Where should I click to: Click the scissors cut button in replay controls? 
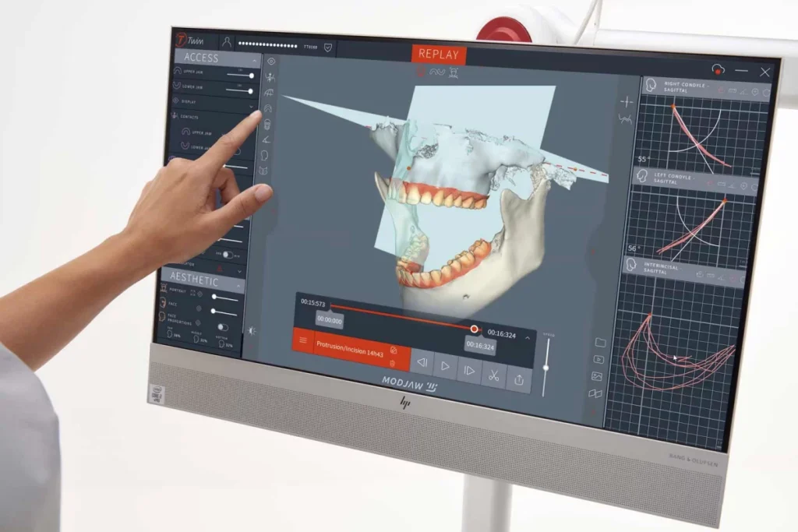click(493, 375)
